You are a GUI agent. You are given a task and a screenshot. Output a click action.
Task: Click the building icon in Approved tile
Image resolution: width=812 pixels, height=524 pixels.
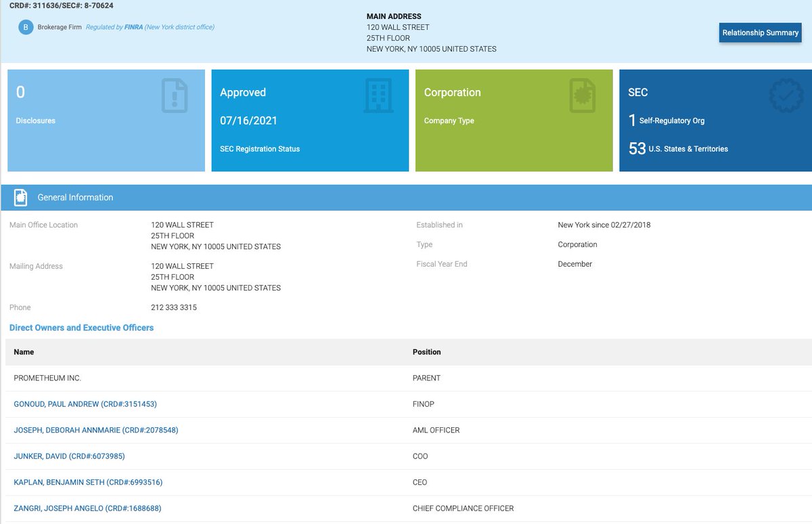378,95
